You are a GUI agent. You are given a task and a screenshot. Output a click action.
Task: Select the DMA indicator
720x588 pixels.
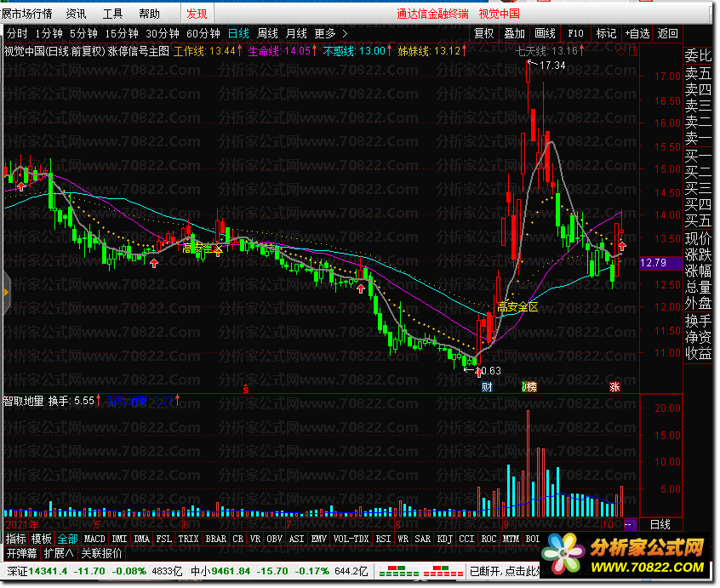pos(142,539)
